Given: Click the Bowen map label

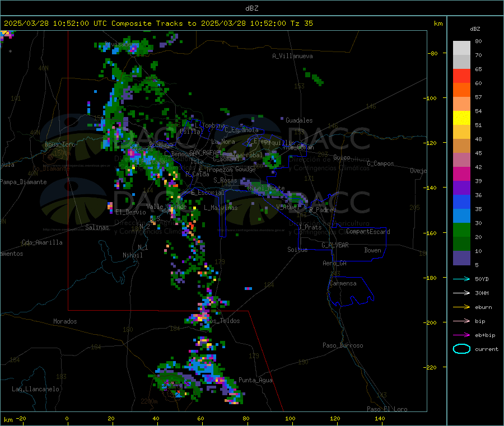Looking at the screenshot, I should point(372,250).
